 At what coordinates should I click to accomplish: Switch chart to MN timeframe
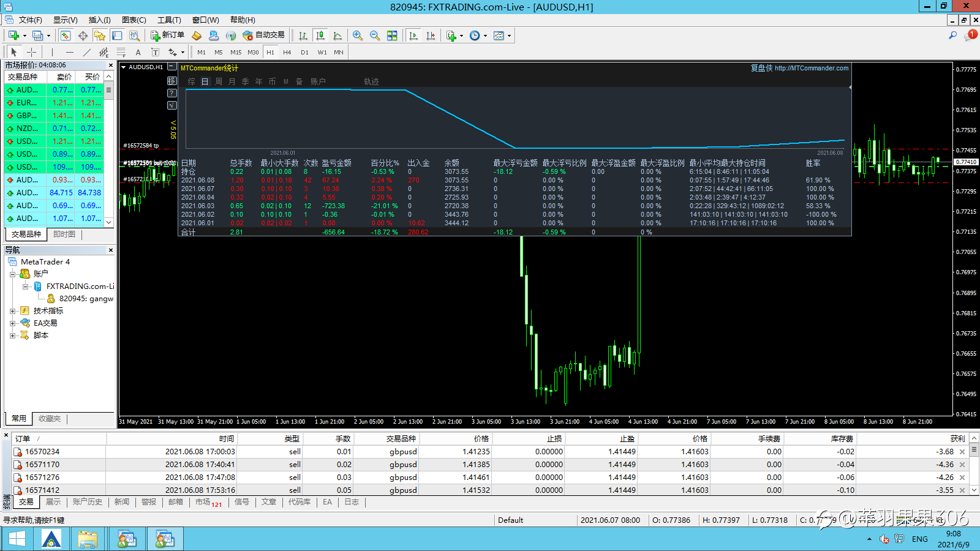pyautogui.click(x=339, y=52)
